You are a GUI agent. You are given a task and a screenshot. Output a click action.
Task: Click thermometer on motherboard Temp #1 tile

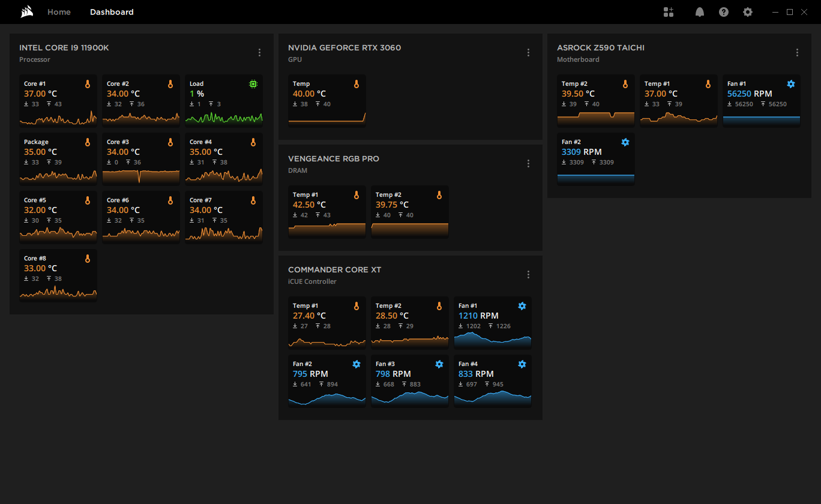point(708,84)
